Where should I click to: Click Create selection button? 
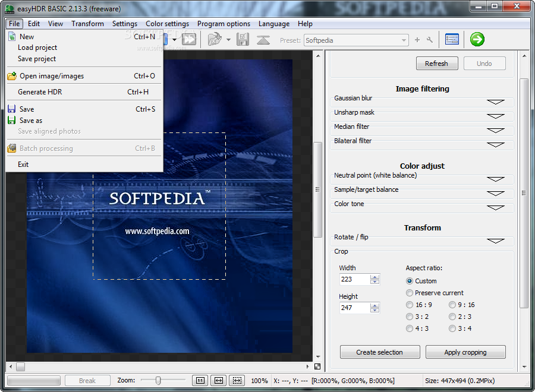[380, 352]
